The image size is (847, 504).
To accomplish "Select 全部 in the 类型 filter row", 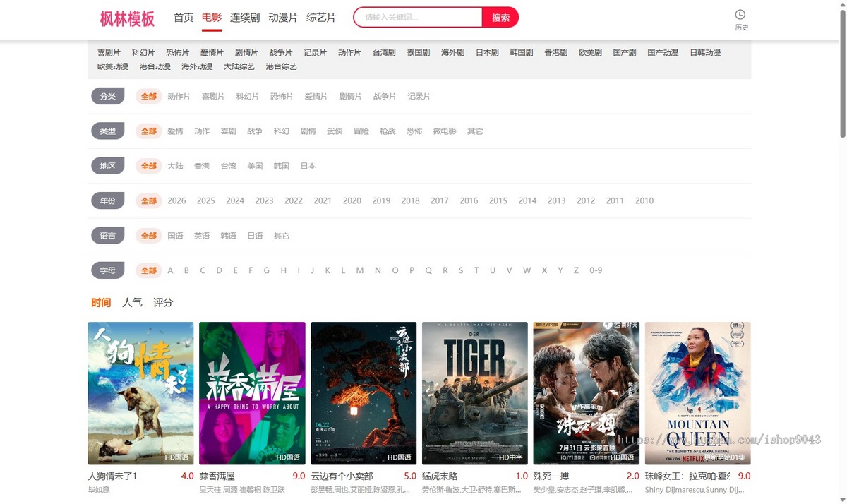I will (149, 131).
